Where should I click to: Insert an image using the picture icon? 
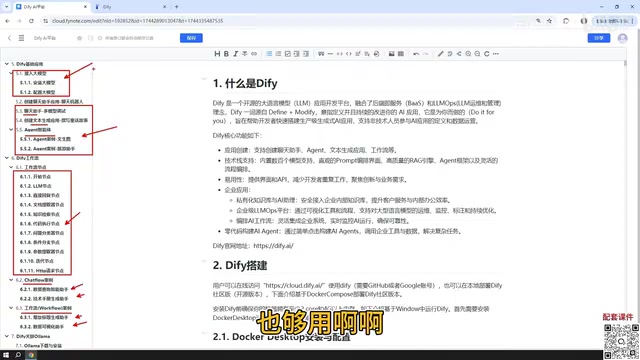391,54
